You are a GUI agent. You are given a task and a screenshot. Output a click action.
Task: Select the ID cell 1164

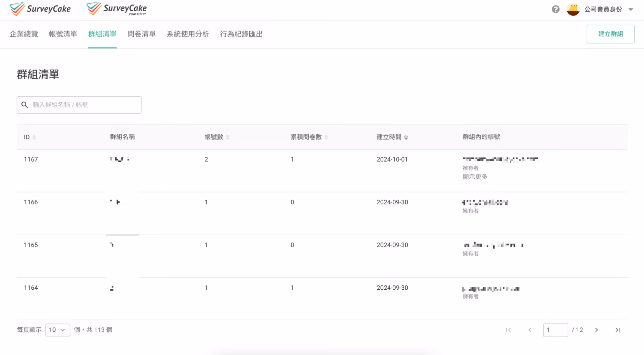coord(31,288)
